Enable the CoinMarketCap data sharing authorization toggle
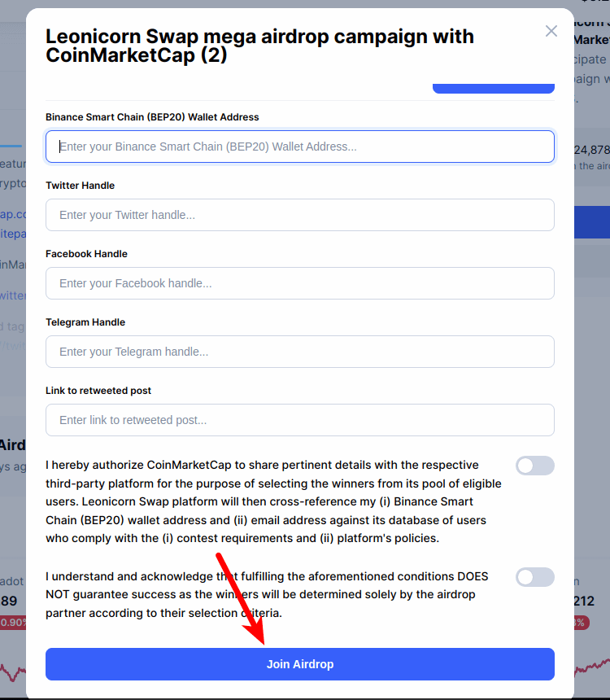Viewport: 610px width, 700px height. (535, 466)
